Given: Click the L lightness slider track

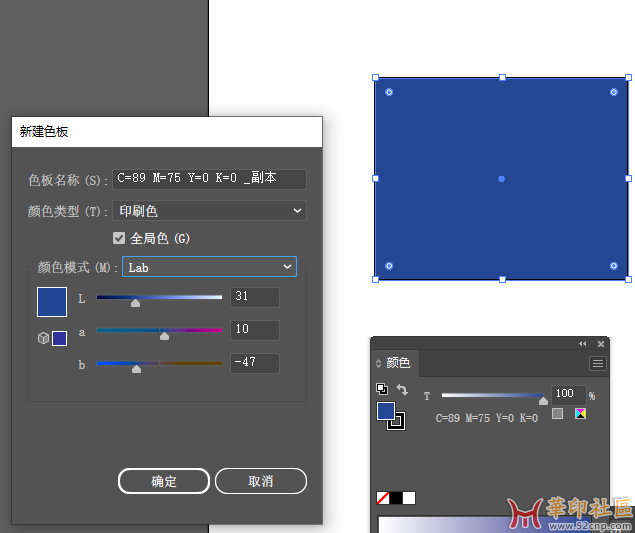Looking at the screenshot, I should pos(160,297).
